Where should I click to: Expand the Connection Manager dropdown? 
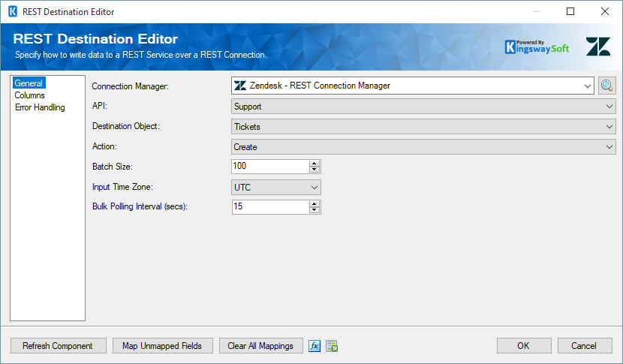(587, 86)
